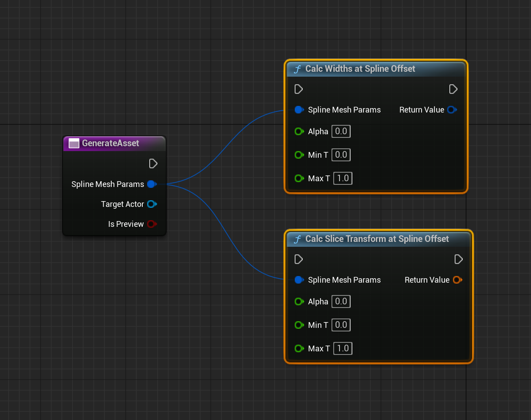
Task: Click Min T input pin on Calc Widths node
Action: pos(299,155)
